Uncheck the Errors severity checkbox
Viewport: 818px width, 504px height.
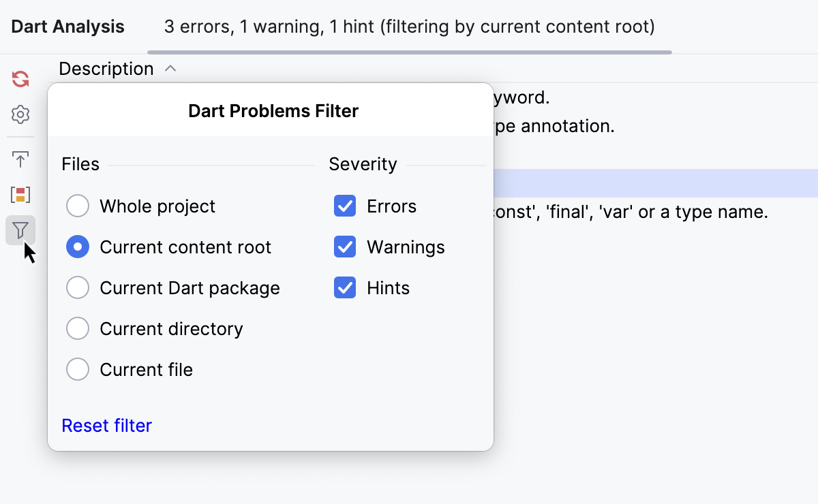tap(345, 206)
